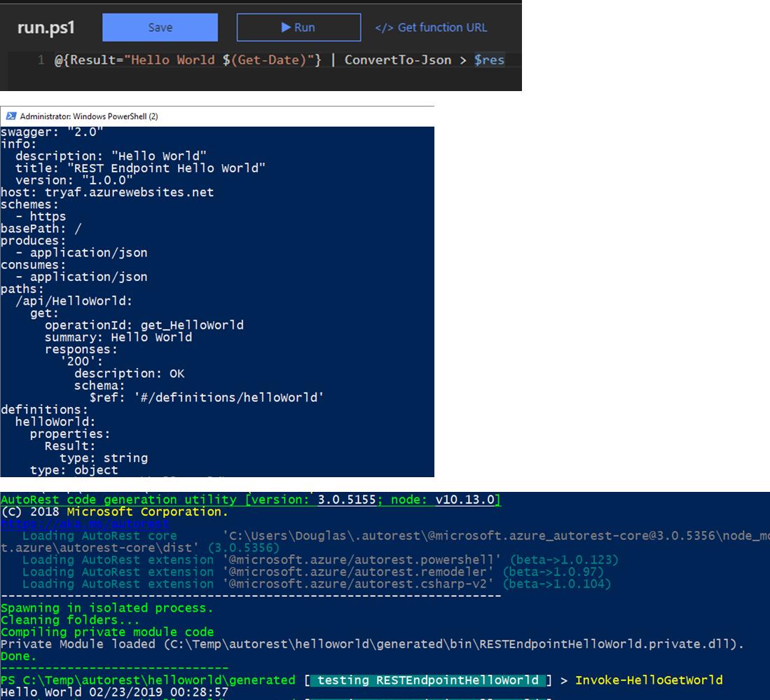Open the Get function URL link
Image resolution: width=770 pixels, height=700 pixels.
(431, 27)
